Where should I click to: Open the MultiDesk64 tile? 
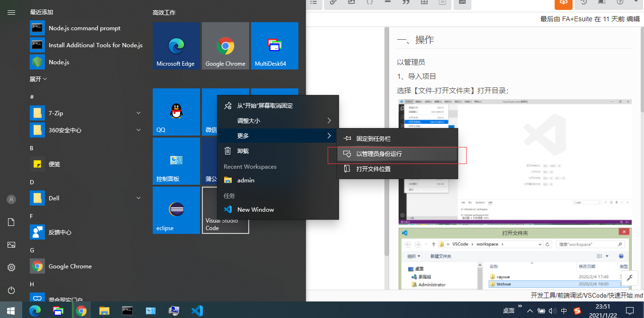click(x=274, y=46)
